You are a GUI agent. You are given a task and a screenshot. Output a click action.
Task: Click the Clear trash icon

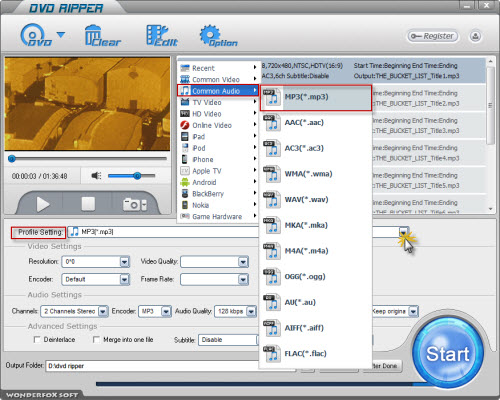pos(103,35)
